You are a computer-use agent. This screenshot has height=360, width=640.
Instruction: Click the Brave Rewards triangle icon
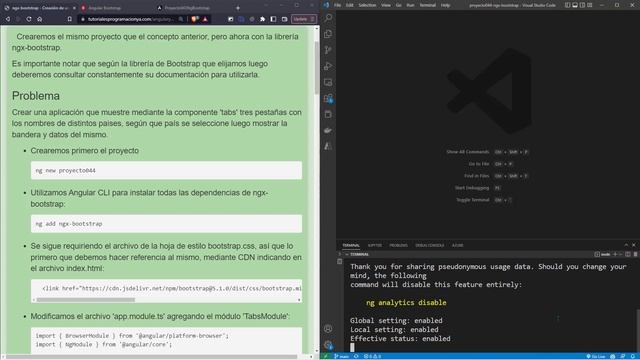(205, 19)
